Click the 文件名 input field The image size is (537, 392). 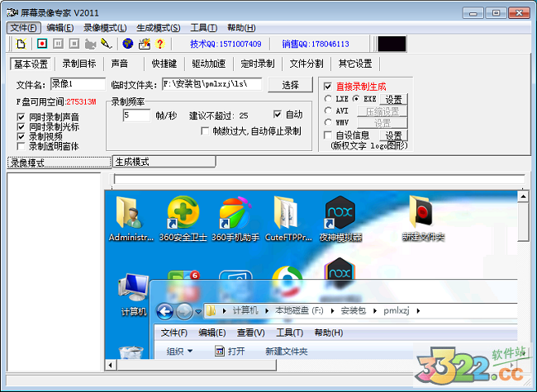click(77, 83)
